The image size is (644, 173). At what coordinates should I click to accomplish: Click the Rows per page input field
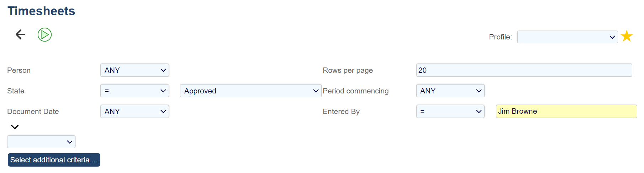click(x=524, y=70)
